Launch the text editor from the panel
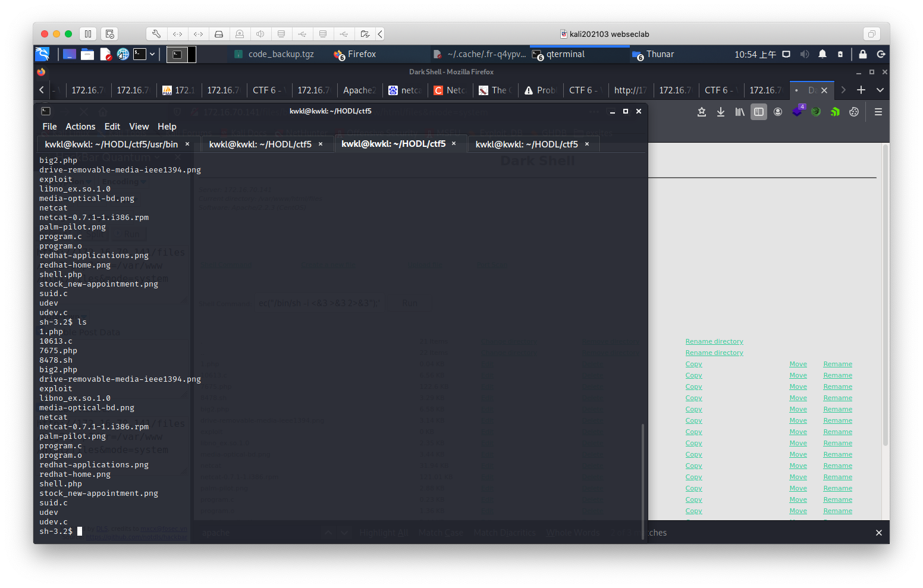The height and width of the screenshot is (588, 923). click(x=105, y=54)
